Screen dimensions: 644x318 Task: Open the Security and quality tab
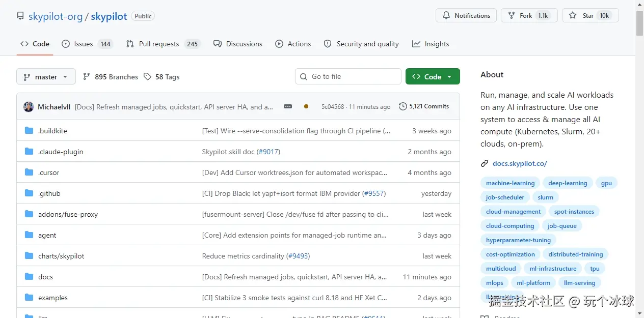361,44
